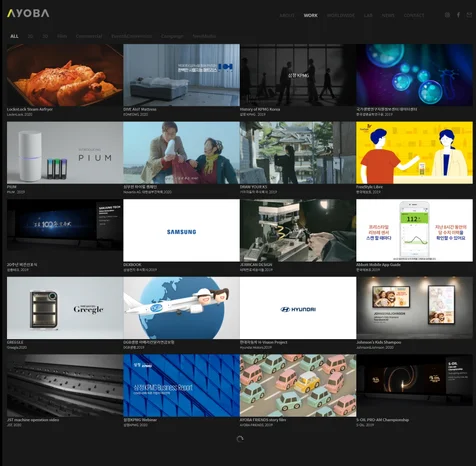Open the Greegle product thumbnail
The image size is (476, 466).
click(x=65, y=308)
